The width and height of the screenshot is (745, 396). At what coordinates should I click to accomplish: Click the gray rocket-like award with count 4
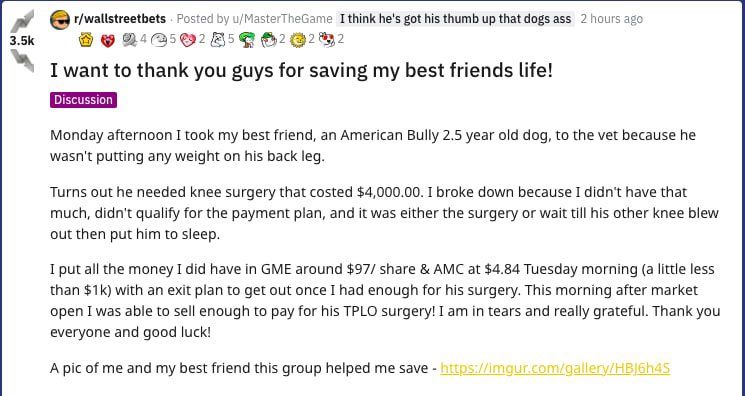pos(129,40)
